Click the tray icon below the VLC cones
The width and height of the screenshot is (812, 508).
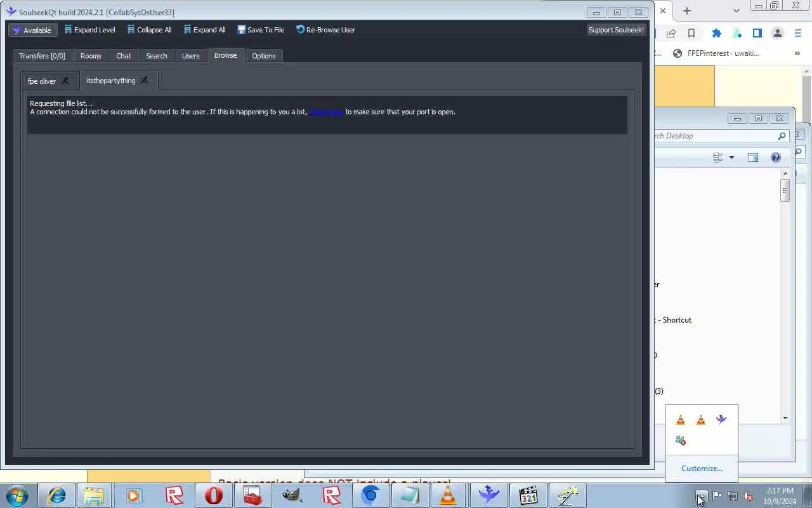[x=681, y=440]
